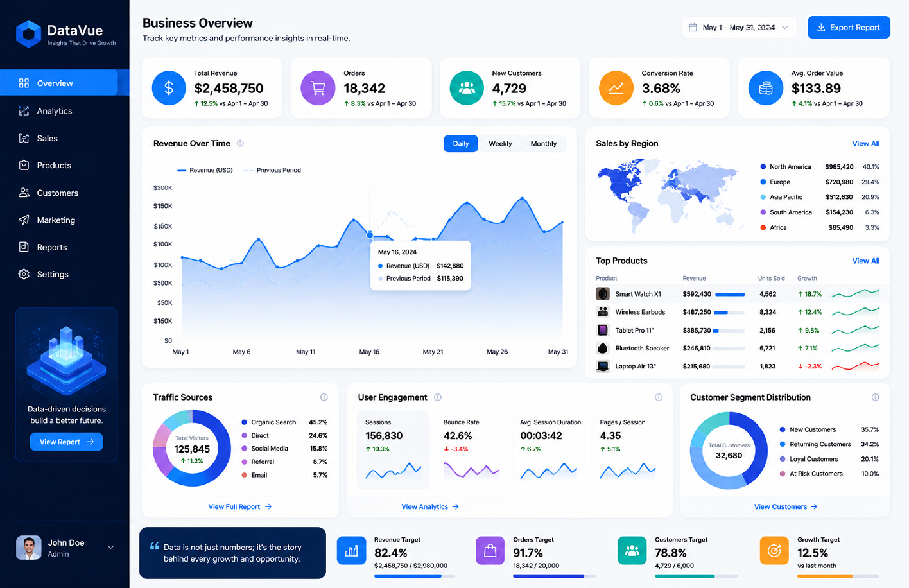Click info icon in Customer Segment Distribution
Screen dimensions: 909x588
tap(875, 397)
